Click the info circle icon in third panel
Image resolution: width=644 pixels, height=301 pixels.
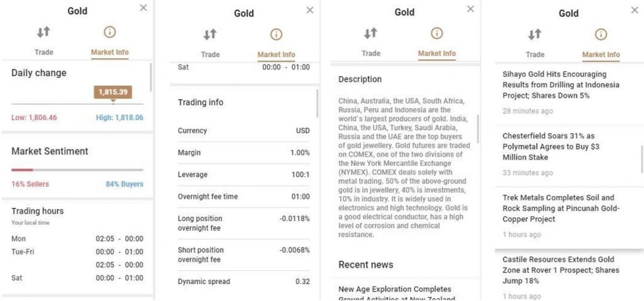click(436, 33)
